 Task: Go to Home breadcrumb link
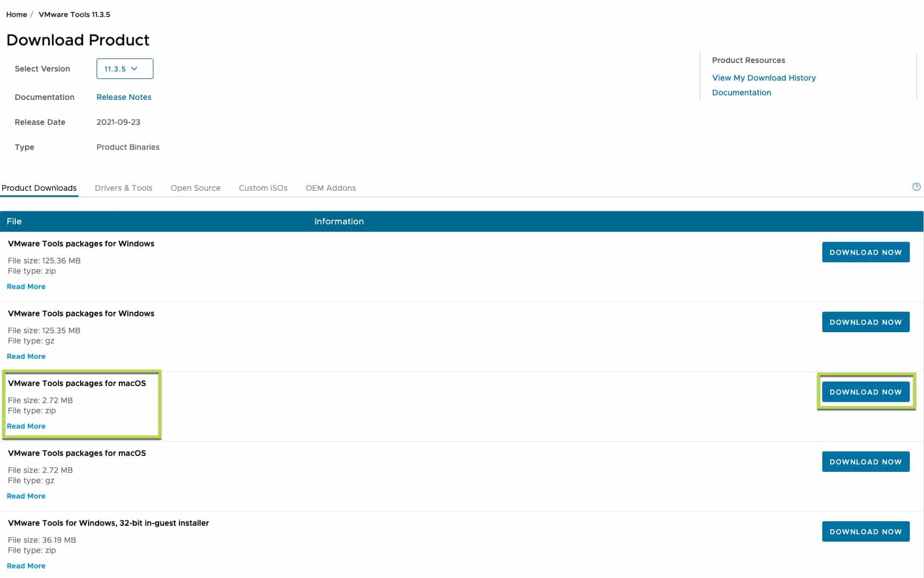(x=16, y=14)
